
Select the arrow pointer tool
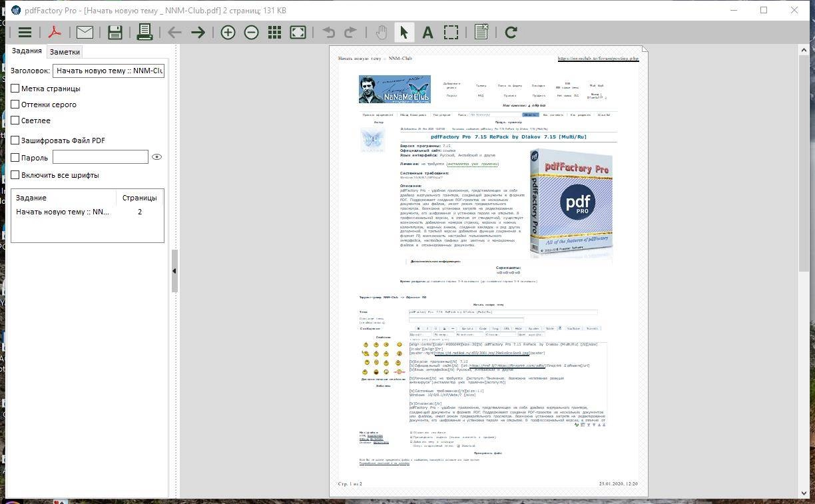pos(404,32)
